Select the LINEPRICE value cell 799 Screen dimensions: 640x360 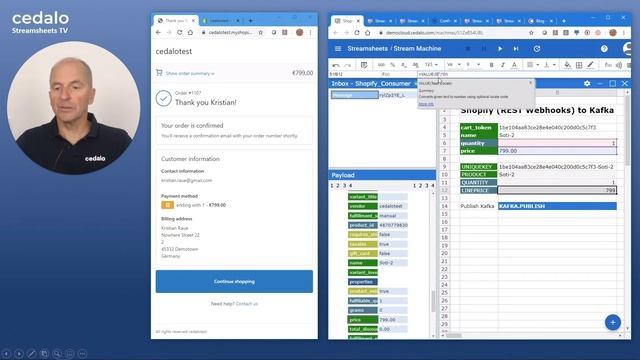(557, 190)
